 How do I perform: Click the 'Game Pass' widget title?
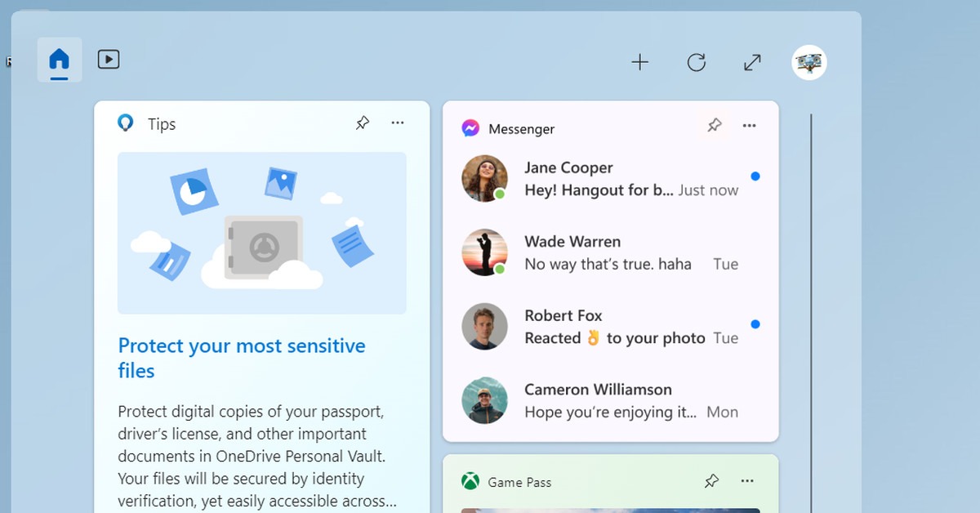coord(519,483)
